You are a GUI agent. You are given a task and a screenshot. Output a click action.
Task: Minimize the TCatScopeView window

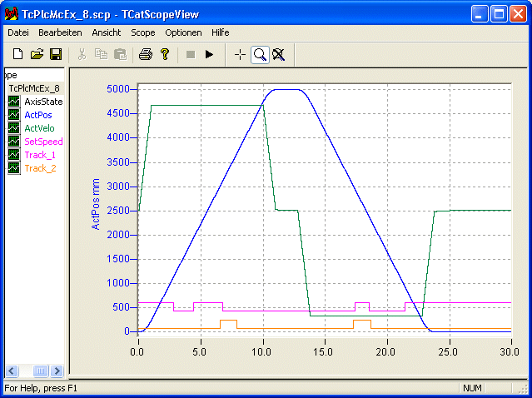click(480, 14)
